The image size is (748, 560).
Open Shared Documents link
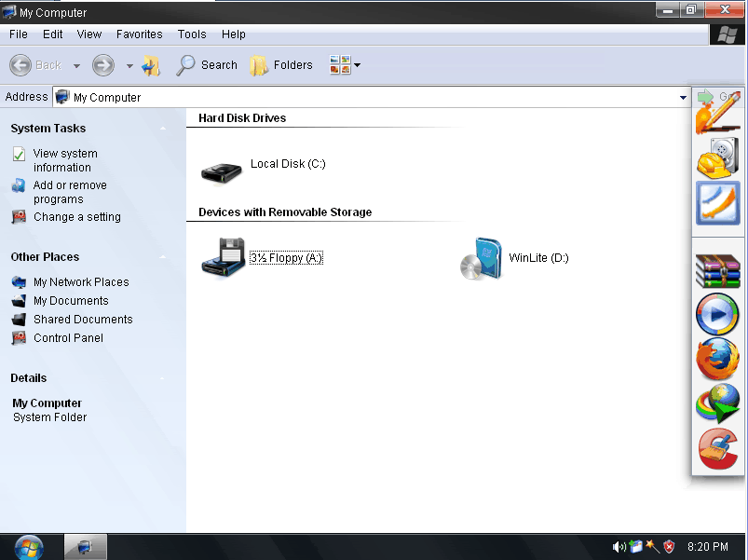(x=83, y=319)
